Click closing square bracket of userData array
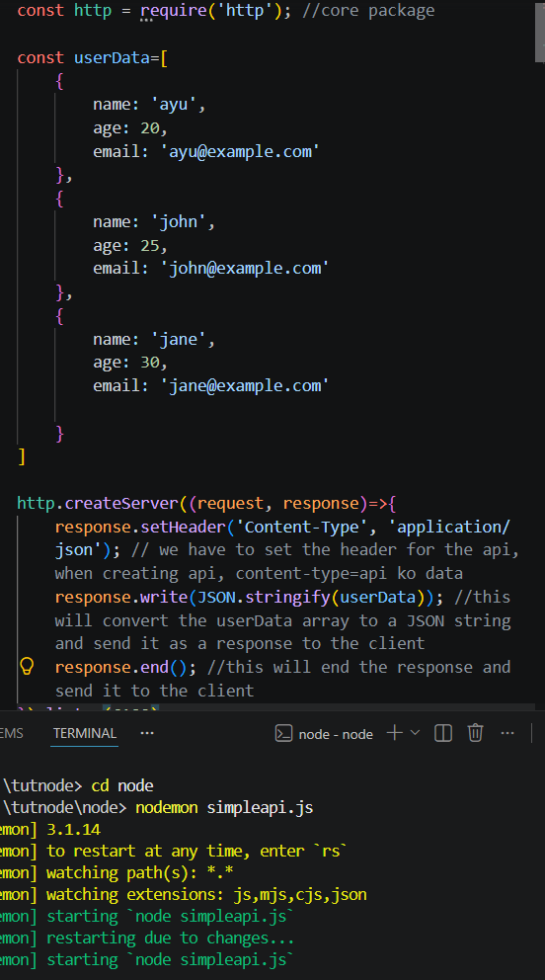 pyautogui.click(x=22, y=456)
